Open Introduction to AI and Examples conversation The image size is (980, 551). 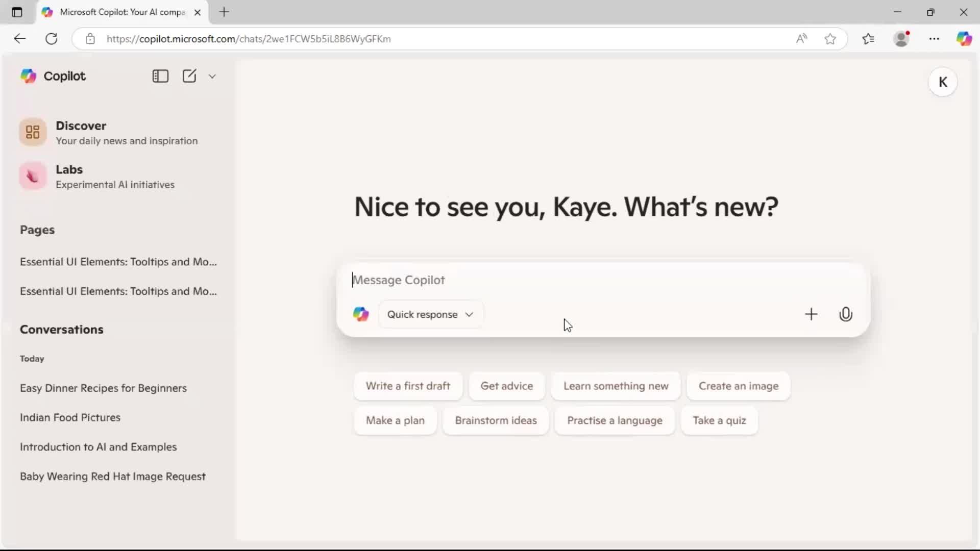(98, 447)
